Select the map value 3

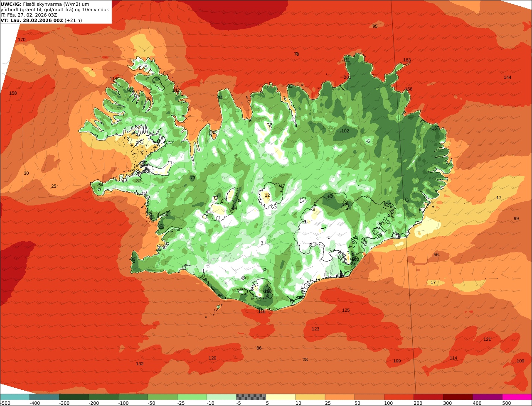(262, 243)
